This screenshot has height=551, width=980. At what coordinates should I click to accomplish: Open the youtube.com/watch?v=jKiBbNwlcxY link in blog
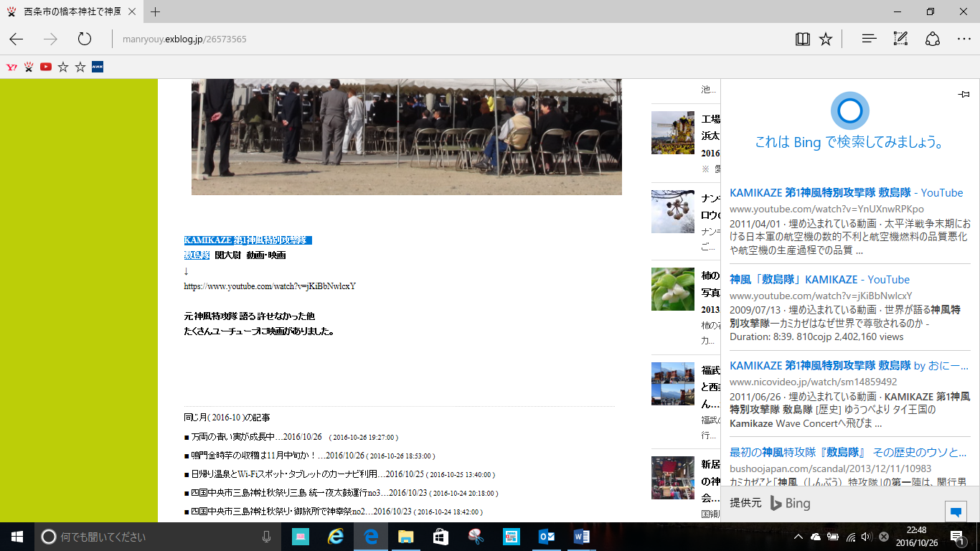coord(270,286)
